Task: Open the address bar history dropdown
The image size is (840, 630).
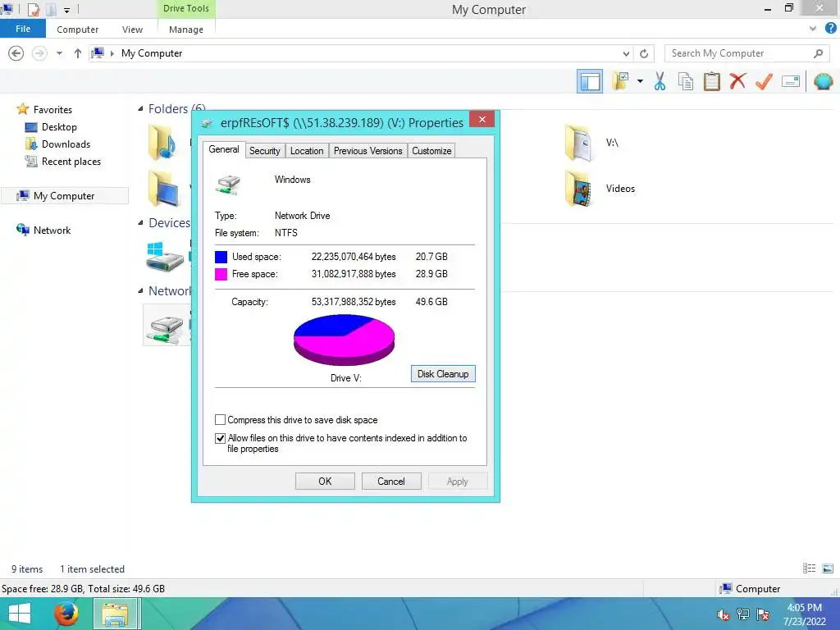Action: pos(626,53)
